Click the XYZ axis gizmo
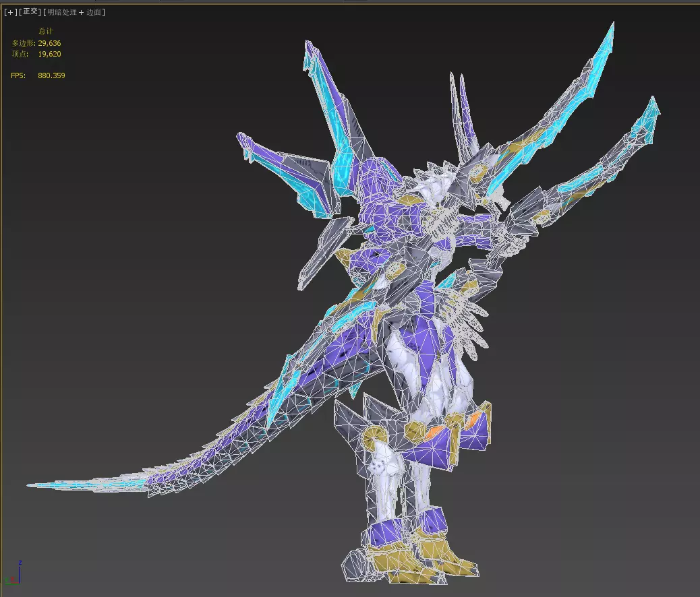 [x=13, y=573]
